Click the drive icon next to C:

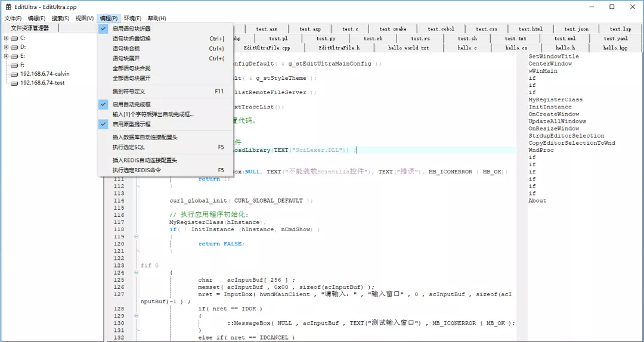tap(15, 38)
